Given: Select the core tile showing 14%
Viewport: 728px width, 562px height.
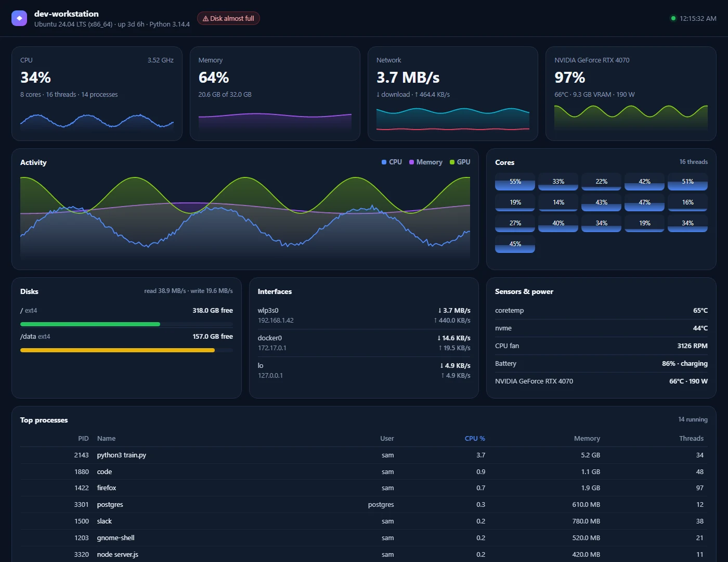Looking at the screenshot, I should point(558,202).
